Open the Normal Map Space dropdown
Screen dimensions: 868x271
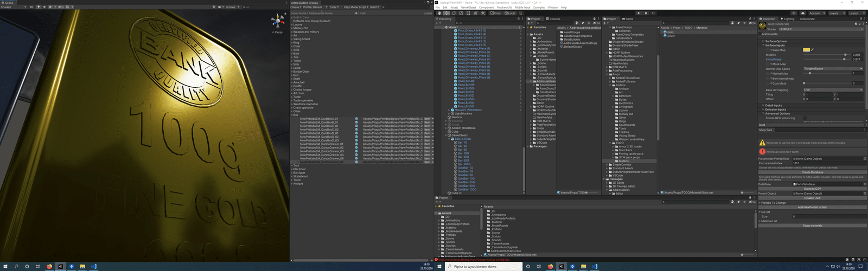click(x=833, y=69)
